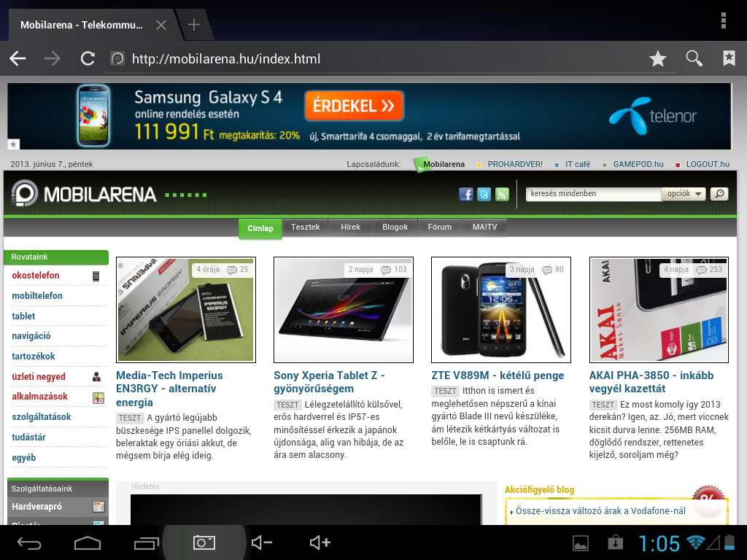747x560 pixels.
Task: Tap the Android back navigation button
Action: click(x=29, y=542)
